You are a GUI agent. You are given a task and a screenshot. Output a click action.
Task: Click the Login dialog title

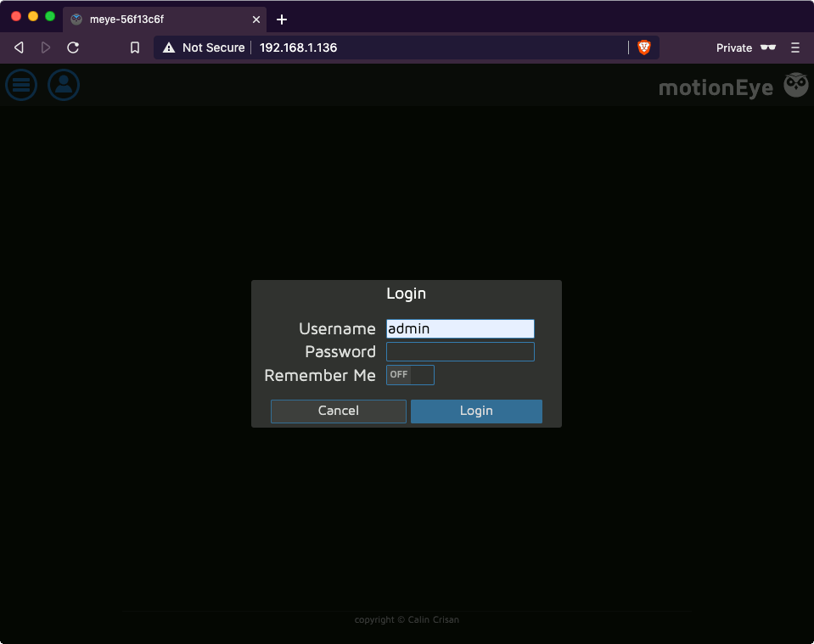(x=406, y=294)
